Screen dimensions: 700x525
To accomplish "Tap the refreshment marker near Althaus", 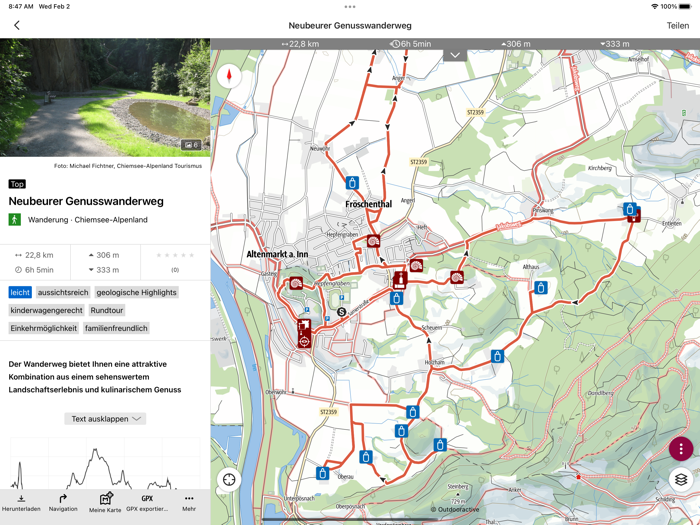I will [541, 288].
